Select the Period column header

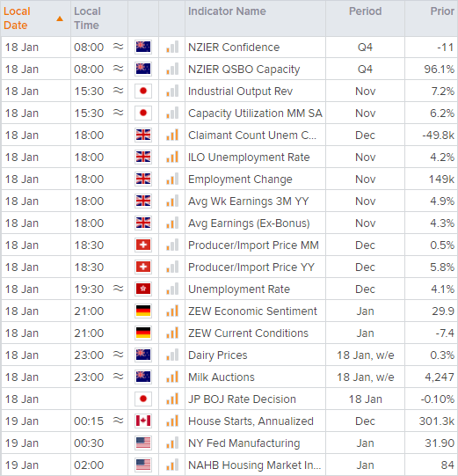tap(365, 11)
